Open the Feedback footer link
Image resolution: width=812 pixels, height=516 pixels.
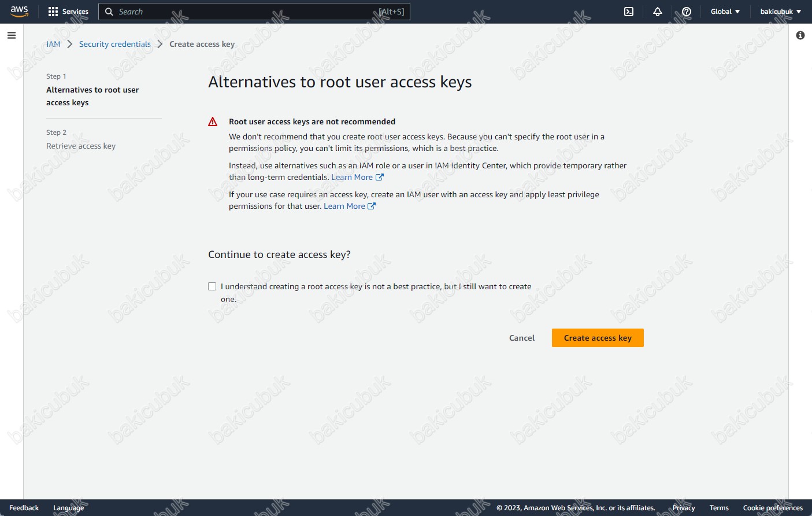pyautogui.click(x=24, y=508)
